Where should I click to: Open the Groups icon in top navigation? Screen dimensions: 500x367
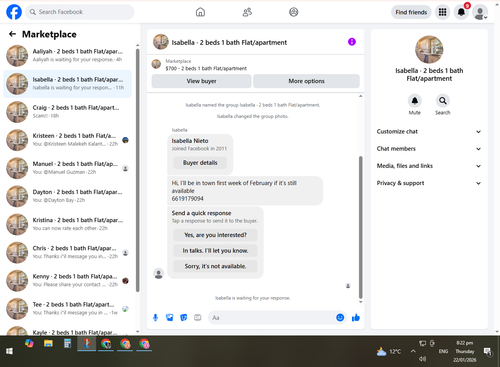(x=294, y=12)
